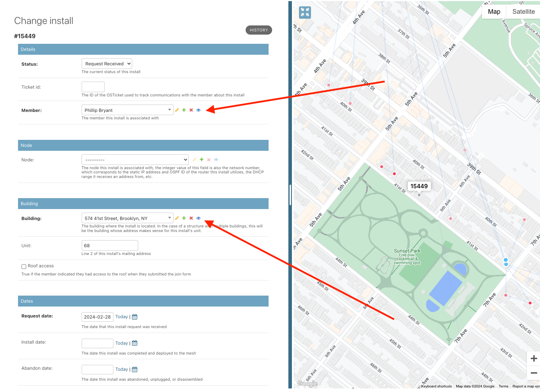Toggle the Roof access checkbox
Screen dimensions: 540x392
[x=24, y=266]
